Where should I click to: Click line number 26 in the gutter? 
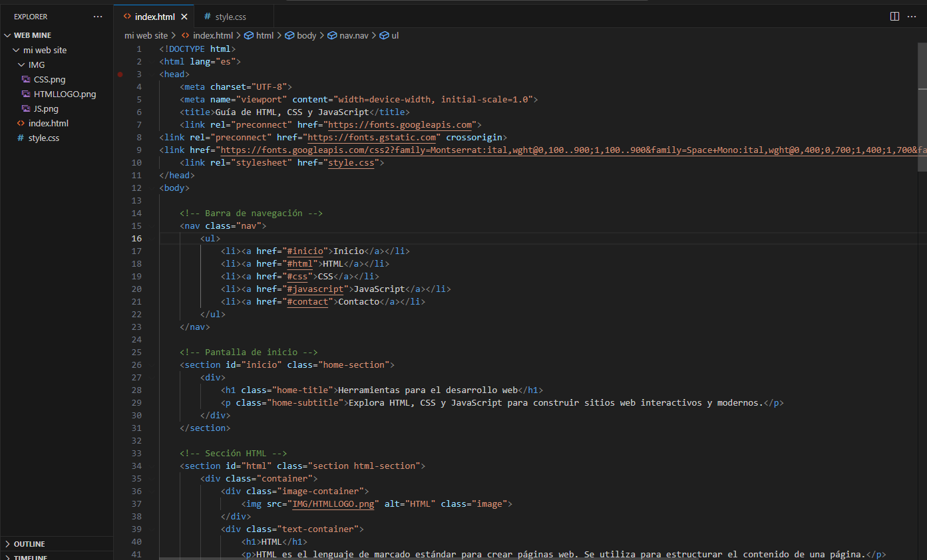[136, 365]
